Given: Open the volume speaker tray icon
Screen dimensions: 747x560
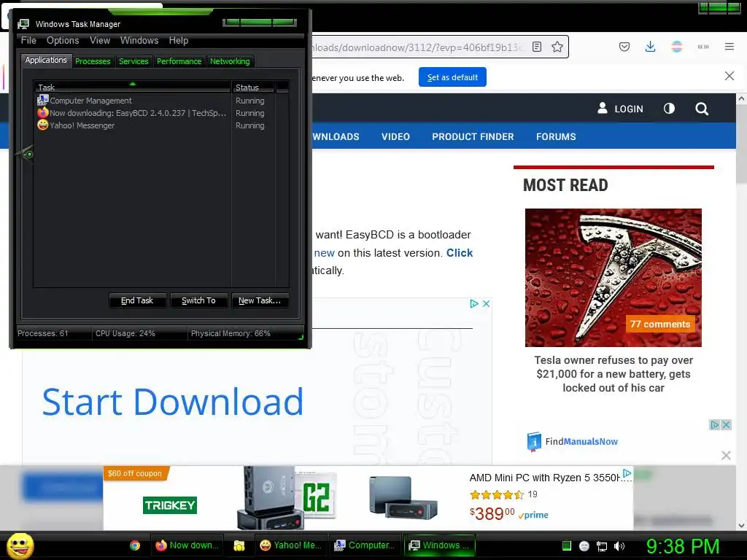Looking at the screenshot, I should pos(619,546).
